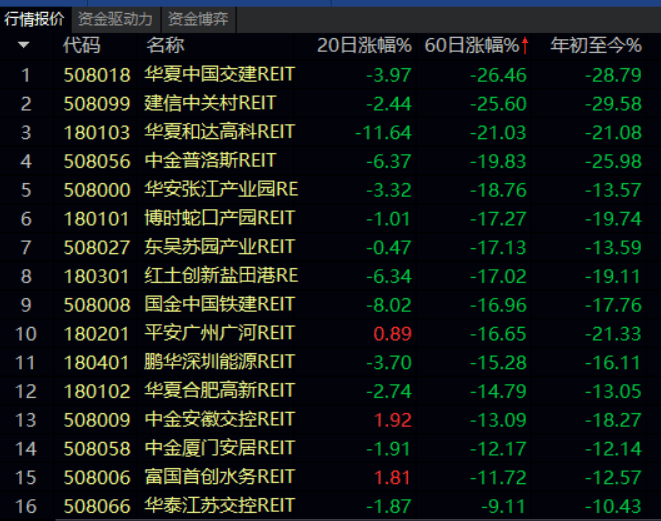Click stock code 180101

tap(97, 219)
